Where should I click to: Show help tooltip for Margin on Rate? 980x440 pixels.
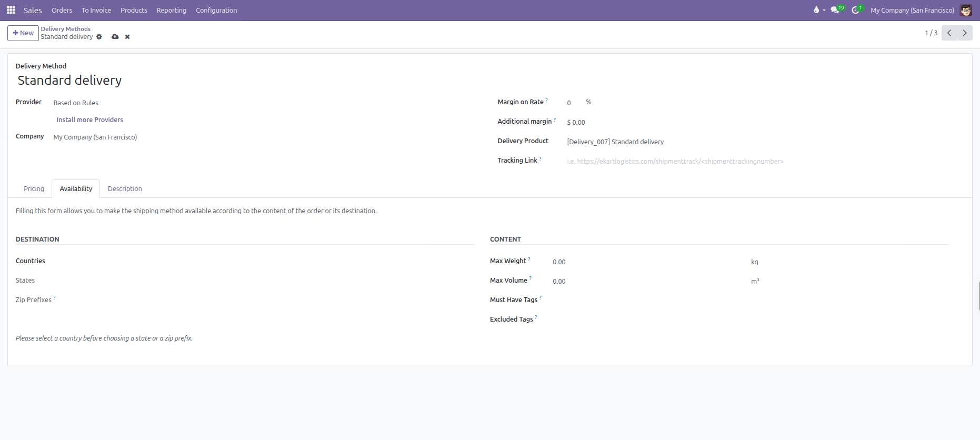pos(547,100)
